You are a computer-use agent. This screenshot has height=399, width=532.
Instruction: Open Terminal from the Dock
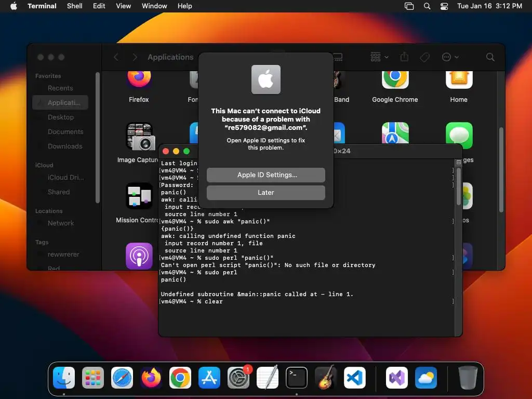[297, 378]
